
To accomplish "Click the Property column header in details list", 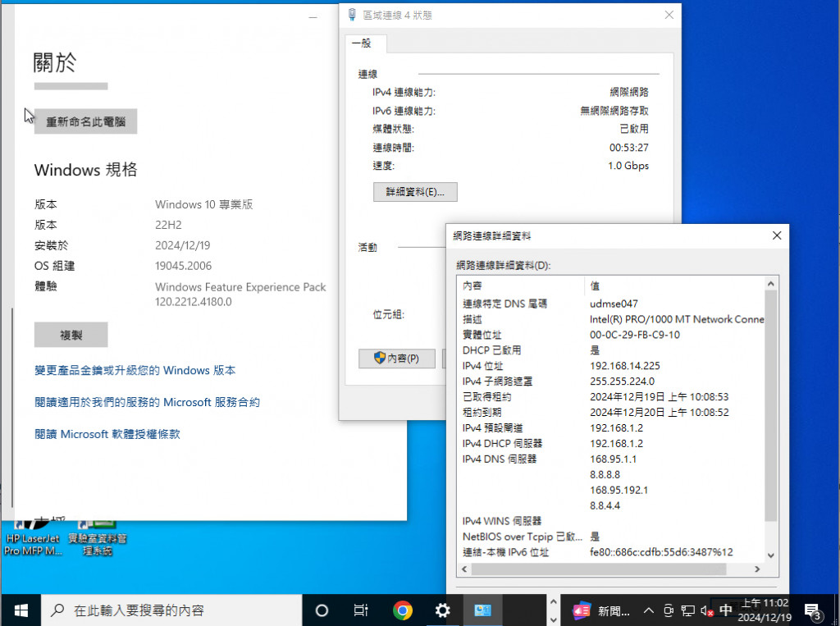I will [521, 286].
